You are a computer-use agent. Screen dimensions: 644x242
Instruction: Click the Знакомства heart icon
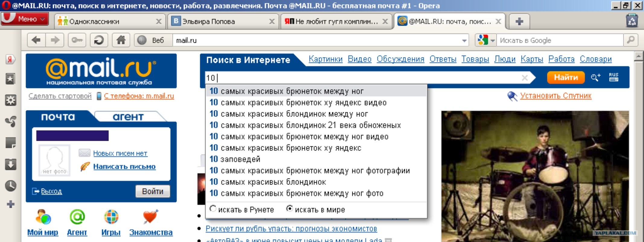pyautogui.click(x=150, y=217)
